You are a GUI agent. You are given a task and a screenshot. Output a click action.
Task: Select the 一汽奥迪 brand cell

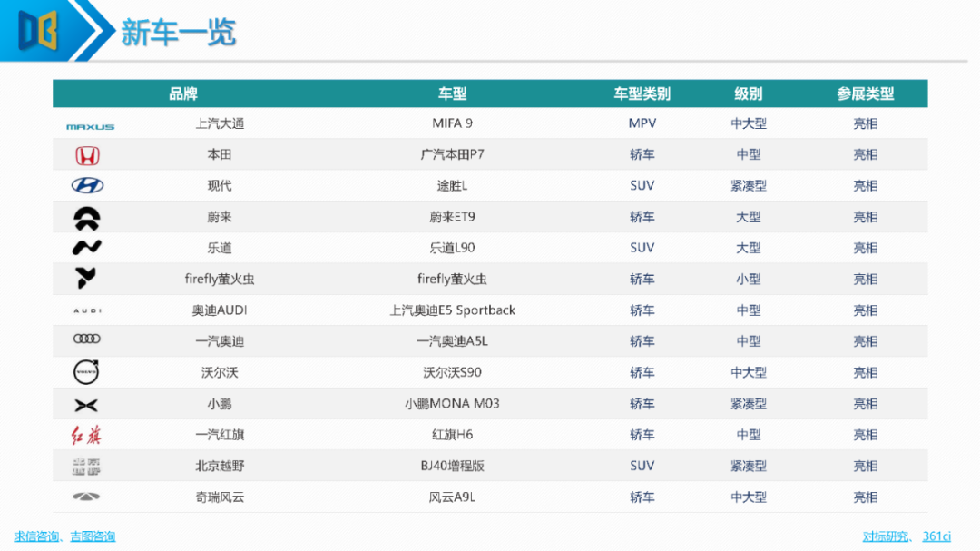220,341
